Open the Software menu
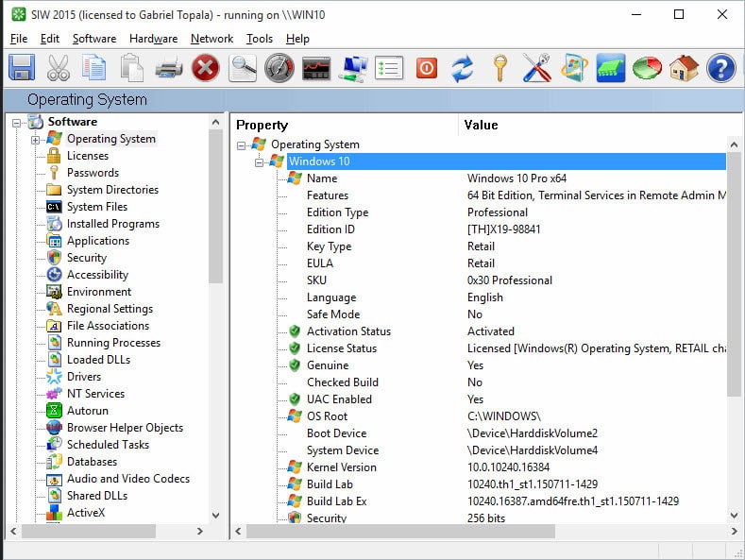This screenshot has height=560, width=745. coord(94,39)
